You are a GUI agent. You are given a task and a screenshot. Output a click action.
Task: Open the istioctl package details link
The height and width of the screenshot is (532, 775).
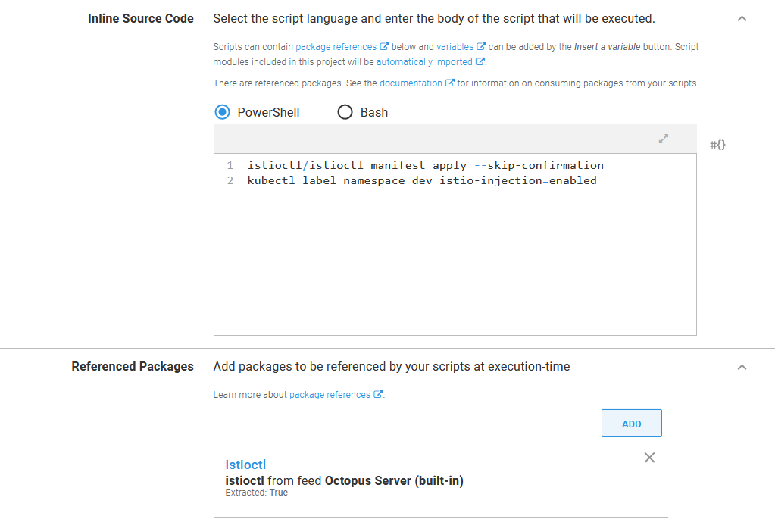tap(245, 464)
